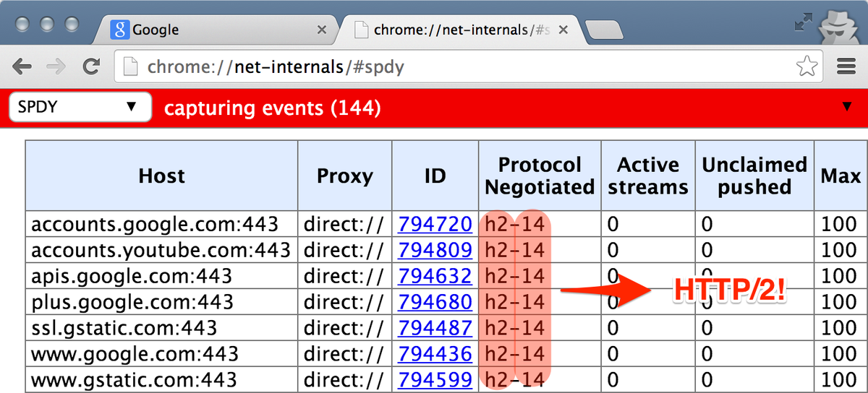
Task: Open session ID 794720 link
Action: tap(435, 225)
